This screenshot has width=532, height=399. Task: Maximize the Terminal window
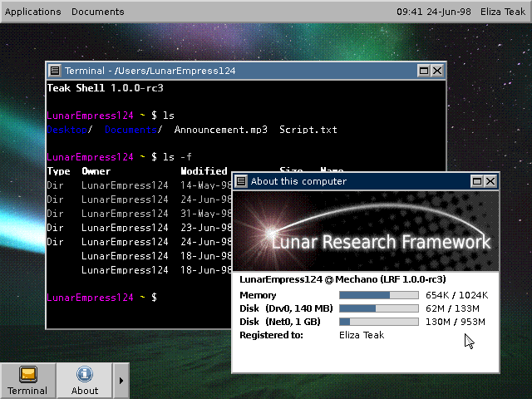coord(424,71)
